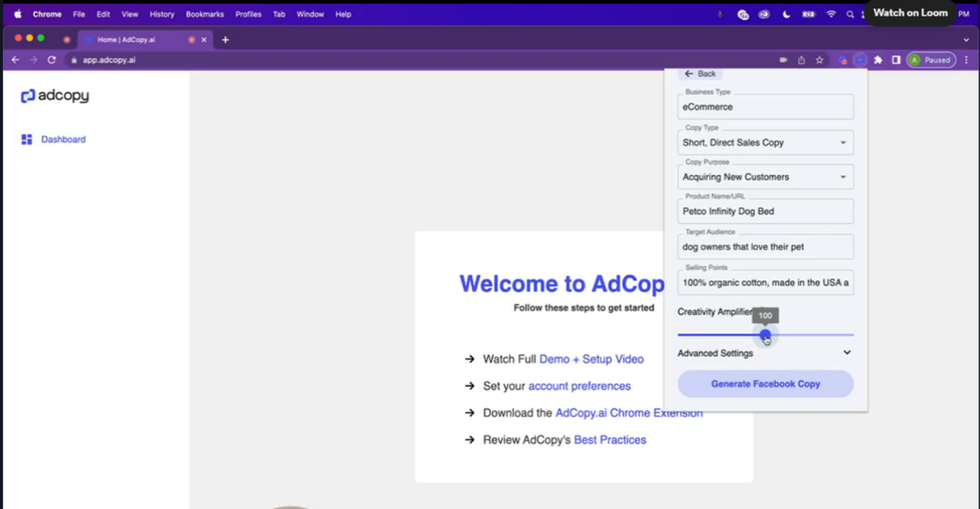Image resolution: width=980 pixels, height=509 pixels.
Task: Open the Best Practices link
Action: pos(610,440)
